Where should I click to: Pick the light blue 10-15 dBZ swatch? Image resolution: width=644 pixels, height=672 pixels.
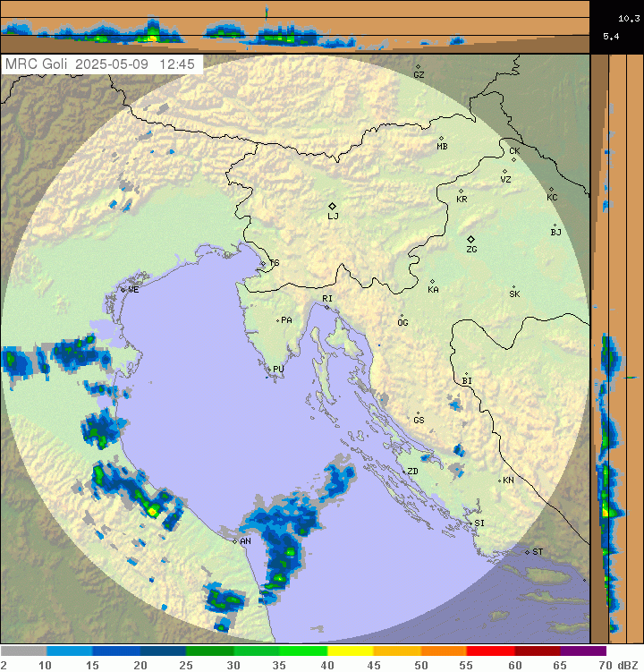pyautogui.click(x=70, y=651)
